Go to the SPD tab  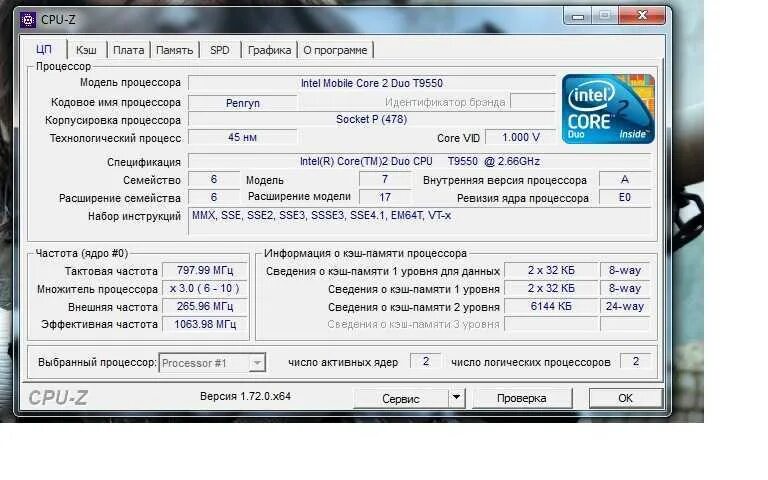pos(219,50)
